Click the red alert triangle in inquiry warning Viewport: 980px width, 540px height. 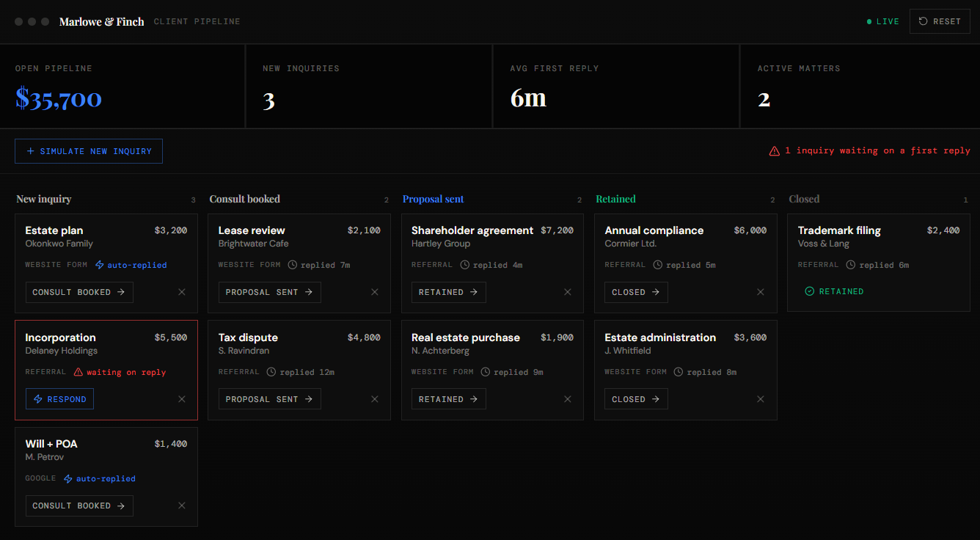coord(774,150)
